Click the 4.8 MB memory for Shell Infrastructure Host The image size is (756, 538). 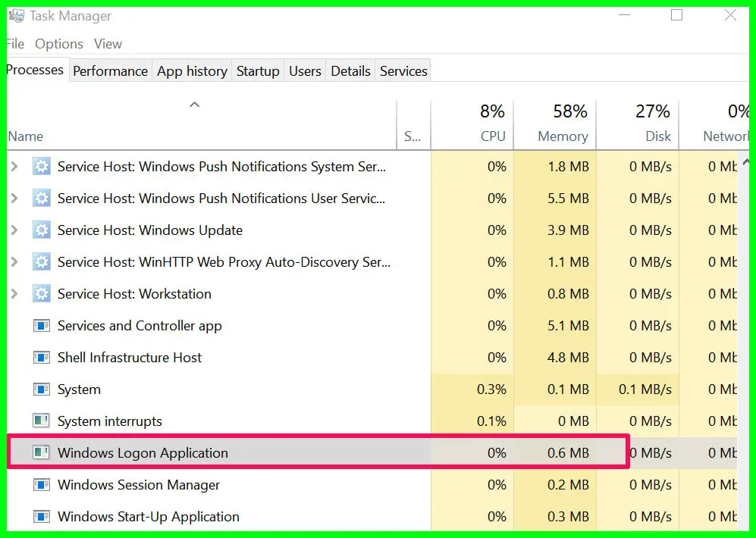568,358
